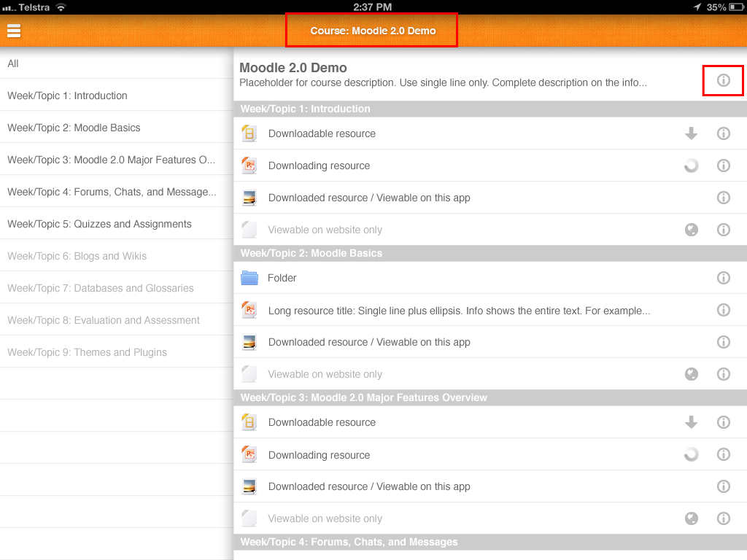The height and width of the screenshot is (560, 747).
Task: Tap the Wi-Fi indicator in the status bar
Action: coord(61,7)
